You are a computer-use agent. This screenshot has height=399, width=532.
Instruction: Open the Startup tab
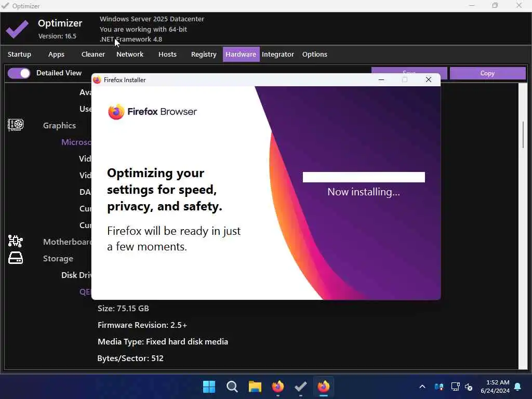[19, 54]
